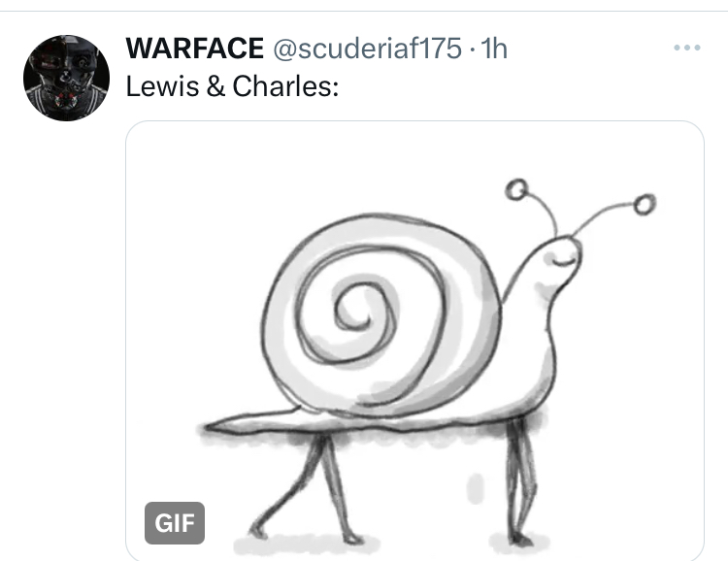The image size is (728, 561).
Task: Open the @scuderiaf175 handle link
Action: click(x=367, y=49)
